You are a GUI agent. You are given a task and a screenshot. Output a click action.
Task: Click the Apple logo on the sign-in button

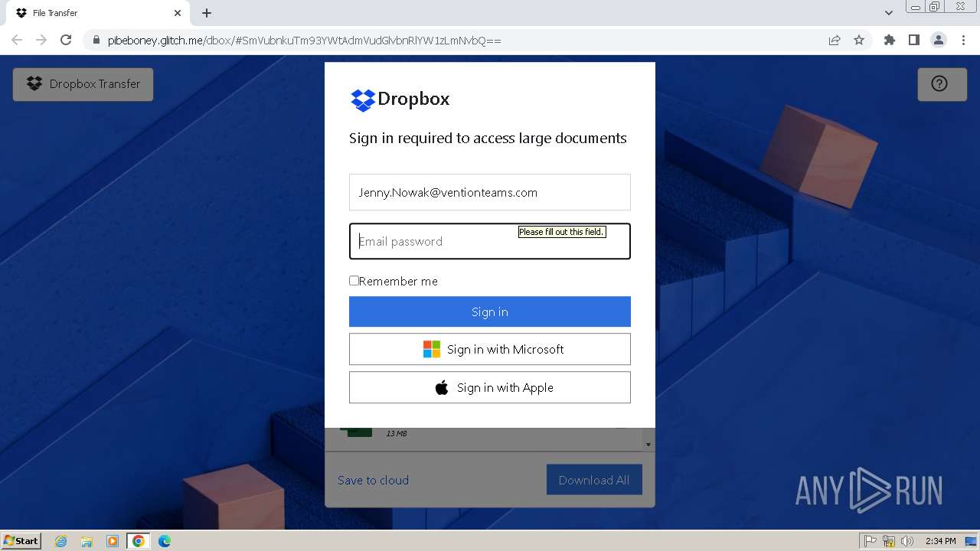(442, 387)
